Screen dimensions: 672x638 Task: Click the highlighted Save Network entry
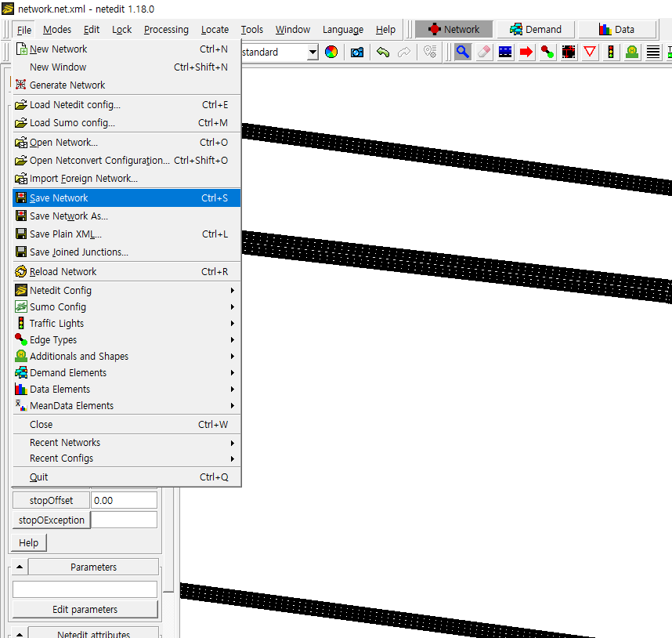tap(127, 198)
